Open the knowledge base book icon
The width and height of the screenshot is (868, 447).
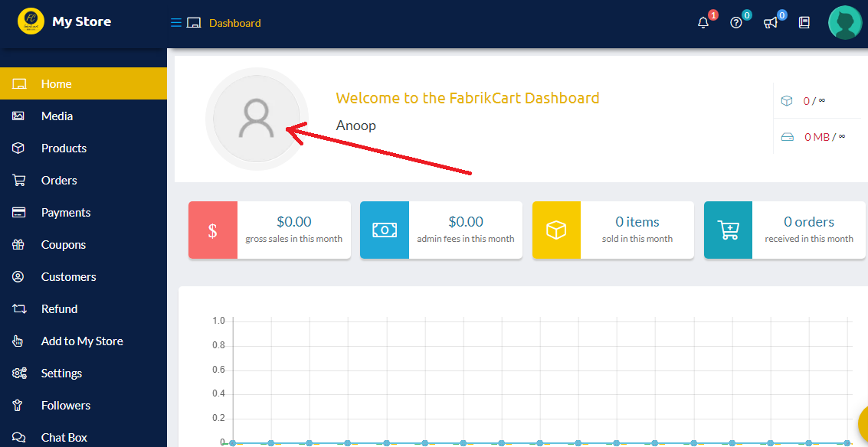coord(804,23)
